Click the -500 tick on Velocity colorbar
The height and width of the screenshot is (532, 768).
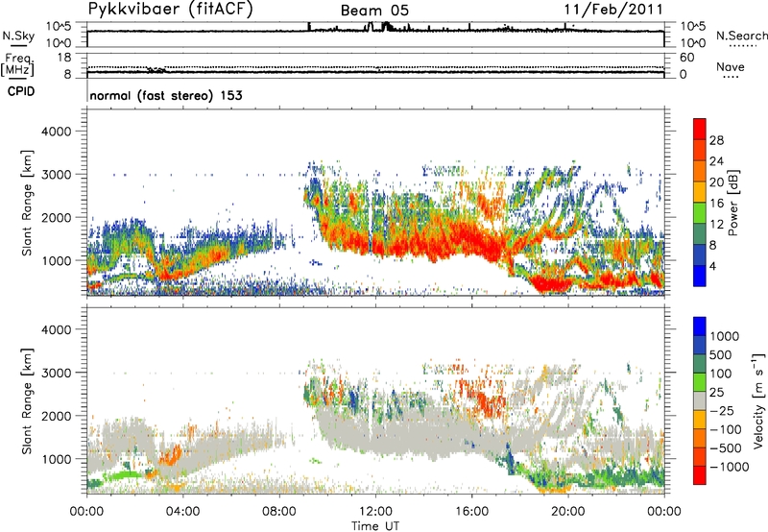pos(726,447)
